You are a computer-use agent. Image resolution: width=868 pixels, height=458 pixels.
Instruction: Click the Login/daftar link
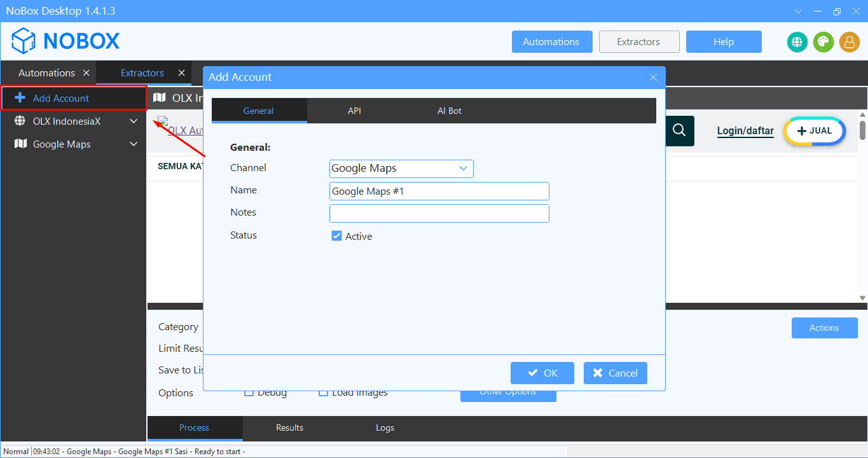tap(745, 131)
